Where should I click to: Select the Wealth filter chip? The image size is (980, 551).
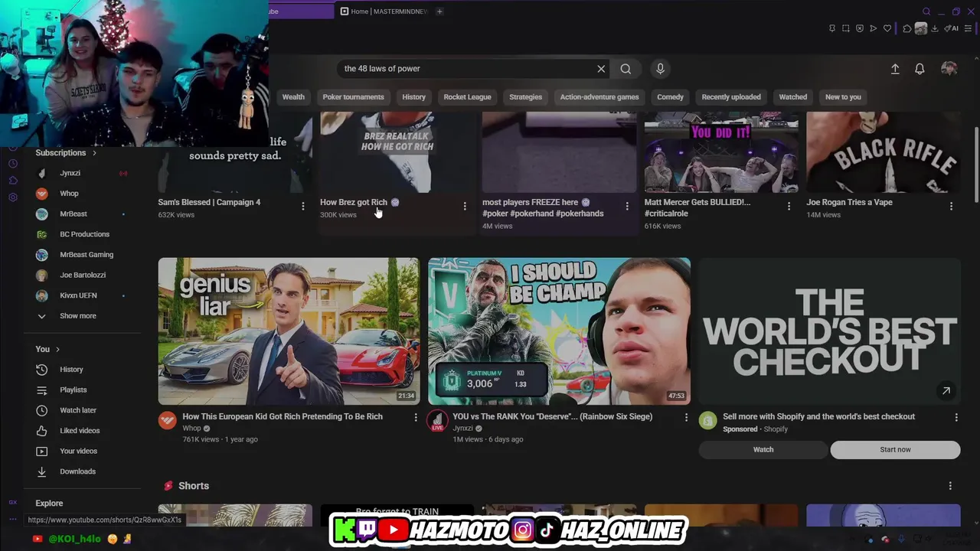point(293,97)
